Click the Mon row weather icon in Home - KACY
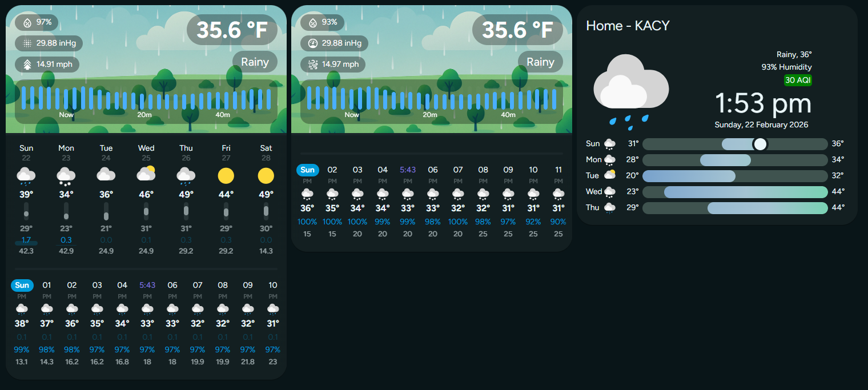 [610, 160]
